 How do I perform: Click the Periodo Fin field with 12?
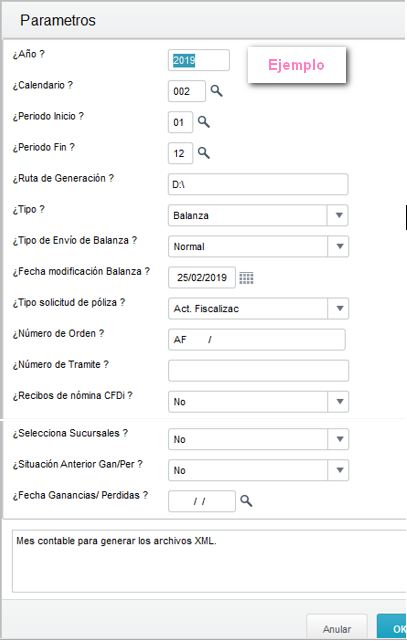(180, 153)
